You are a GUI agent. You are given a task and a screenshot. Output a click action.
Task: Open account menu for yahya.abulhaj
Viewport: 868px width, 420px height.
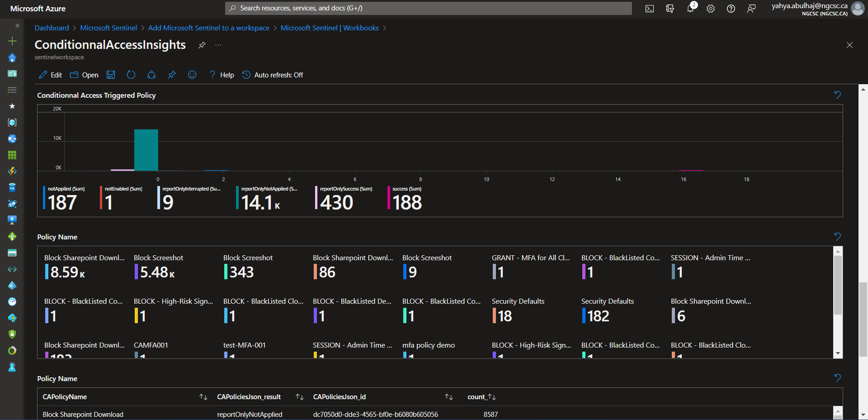pos(817,9)
